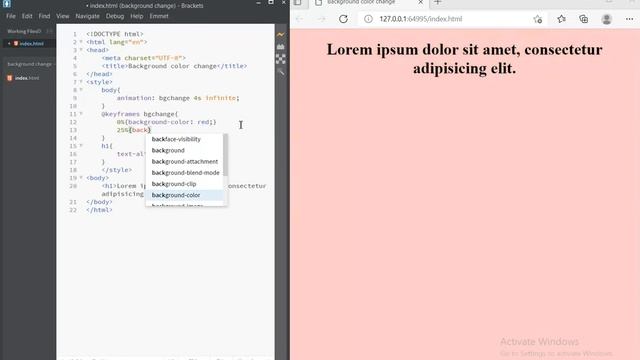Viewport: 640px width, 360px height.
Task: Click HTML file icon in project tree
Action: [x=10, y=78]
